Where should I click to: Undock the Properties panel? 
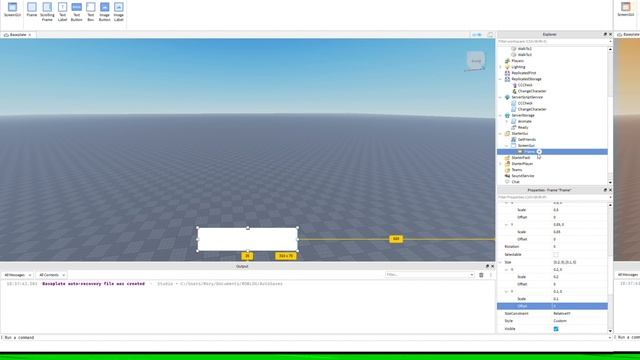pos(605,190)
